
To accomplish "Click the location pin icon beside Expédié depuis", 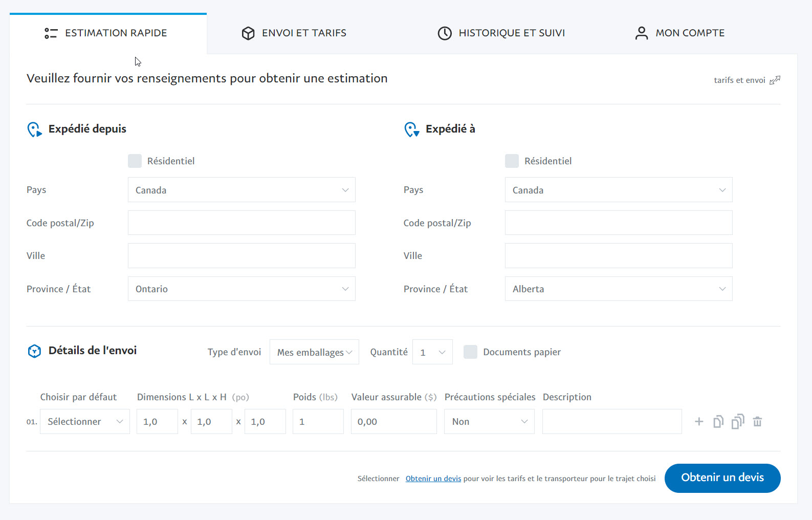I will [34, 129].
